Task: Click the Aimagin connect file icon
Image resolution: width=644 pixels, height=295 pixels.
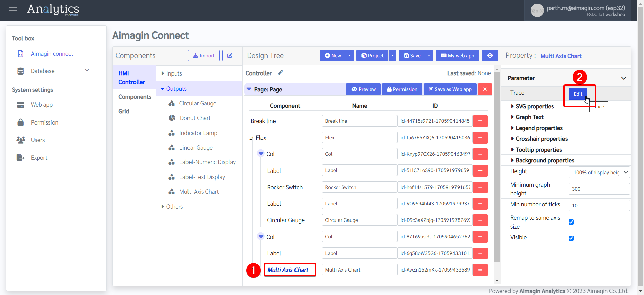Action: point(21,54)
